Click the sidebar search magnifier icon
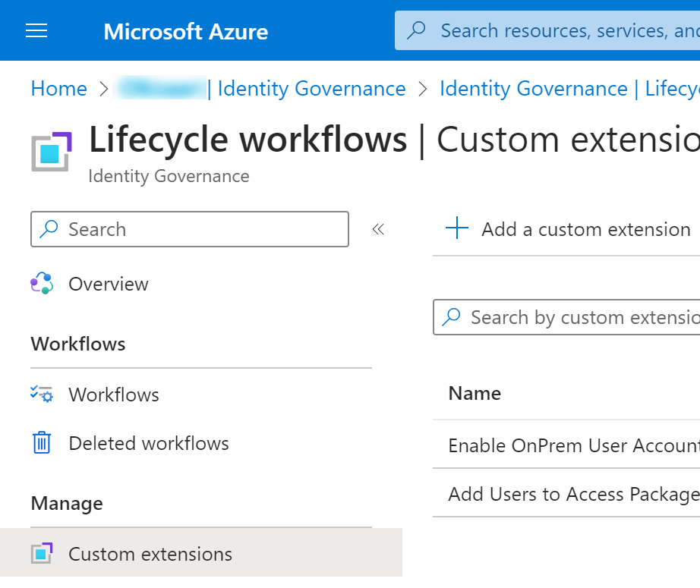The width and height of the screenshot is (700, 588). pos(49,229)
